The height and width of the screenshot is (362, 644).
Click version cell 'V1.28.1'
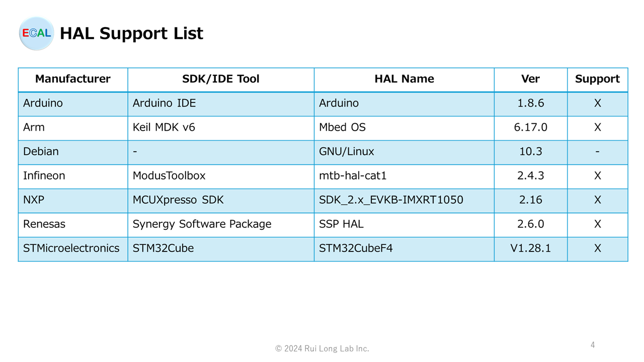coord(531,248)
